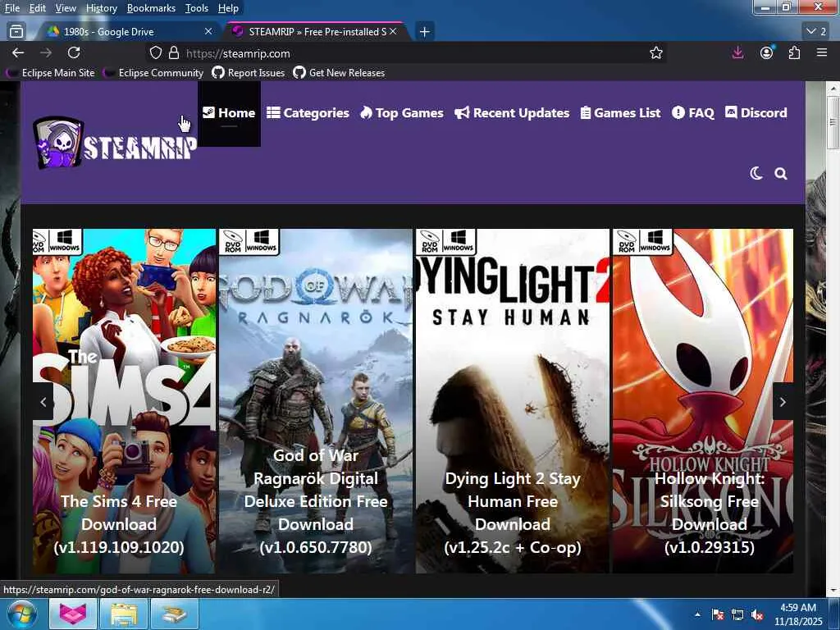
Task: Open Firefox View icon in tab bar
Action: click(16, 32)
